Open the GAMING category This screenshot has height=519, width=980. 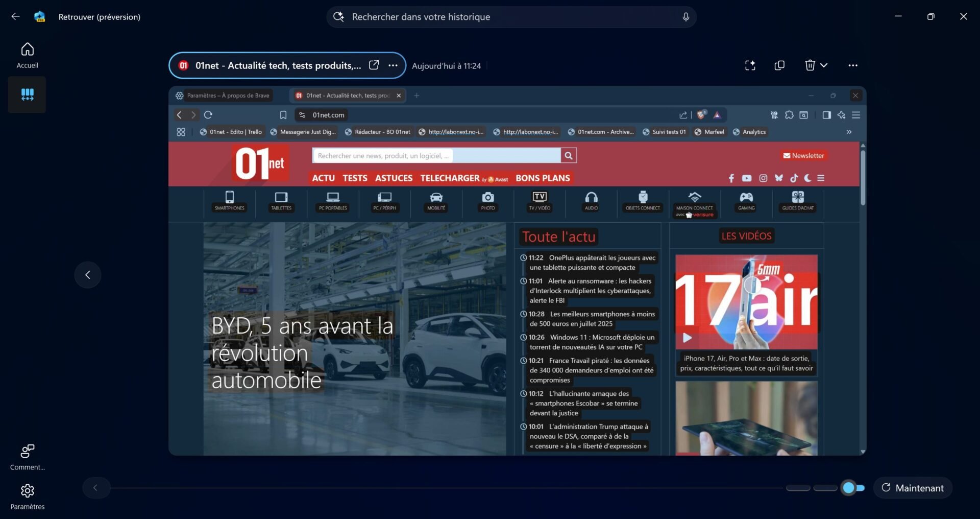pos(746,201)
